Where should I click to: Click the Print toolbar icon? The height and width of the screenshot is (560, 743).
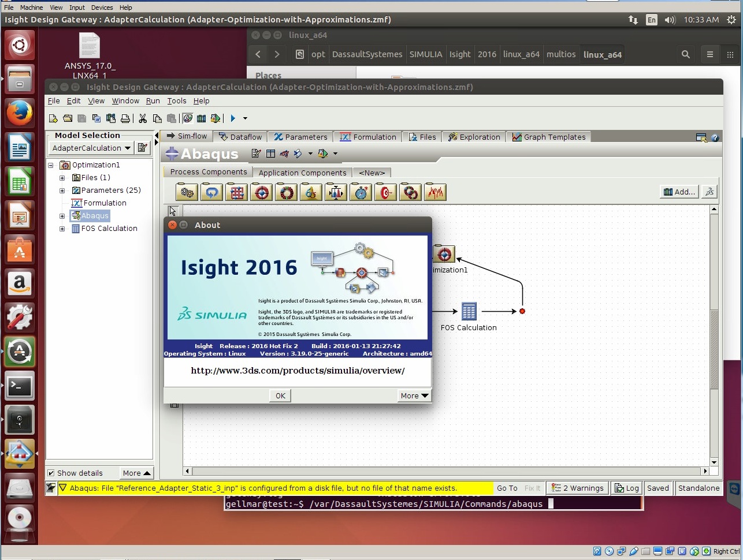click(x=125, y=118)
